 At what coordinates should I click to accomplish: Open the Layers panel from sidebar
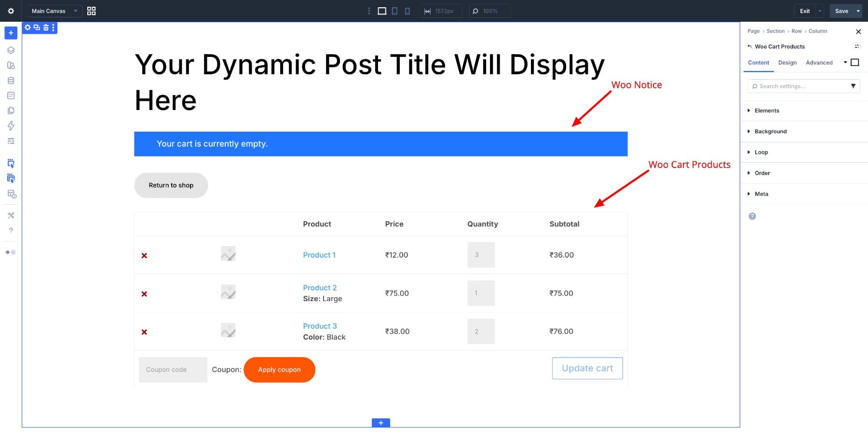tap(11, 50)
